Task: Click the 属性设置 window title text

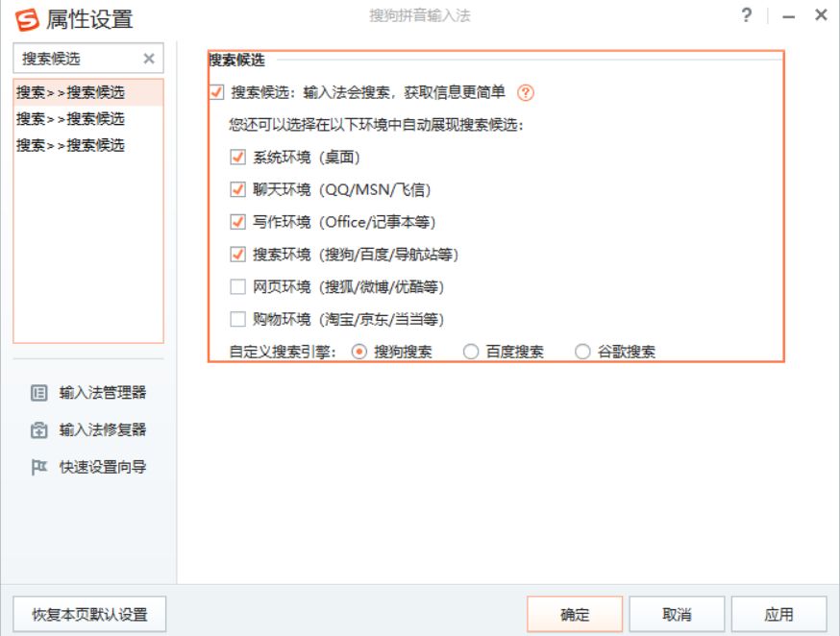Action: pyautogui.click(x=89, y=20)
